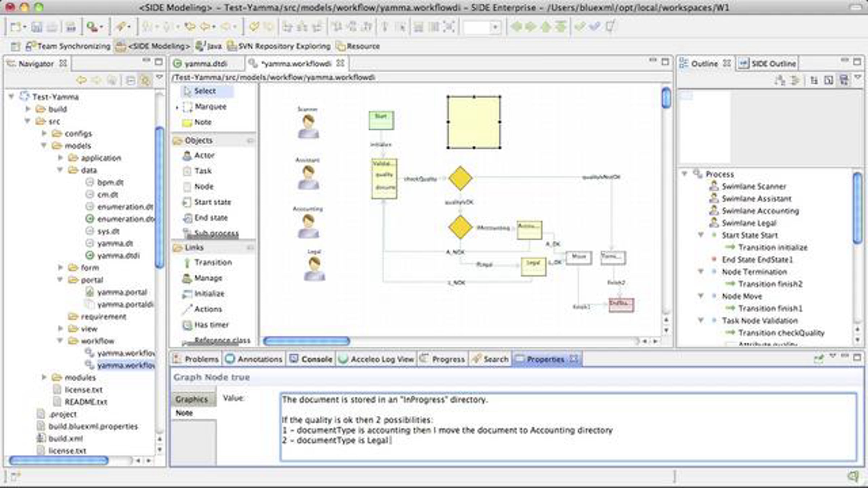Open the yamma.dtdi editor tab
The image size is (868, 488).
[205, 64]
